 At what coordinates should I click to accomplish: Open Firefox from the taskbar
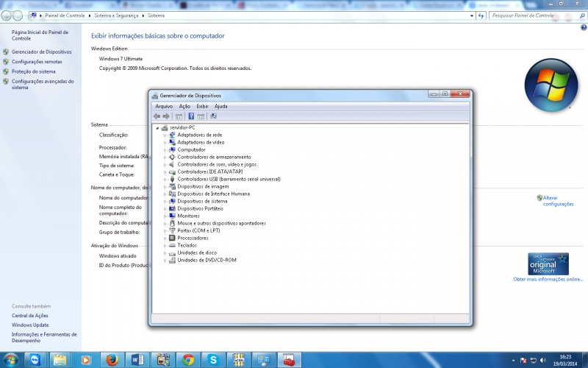click(112, 360)
